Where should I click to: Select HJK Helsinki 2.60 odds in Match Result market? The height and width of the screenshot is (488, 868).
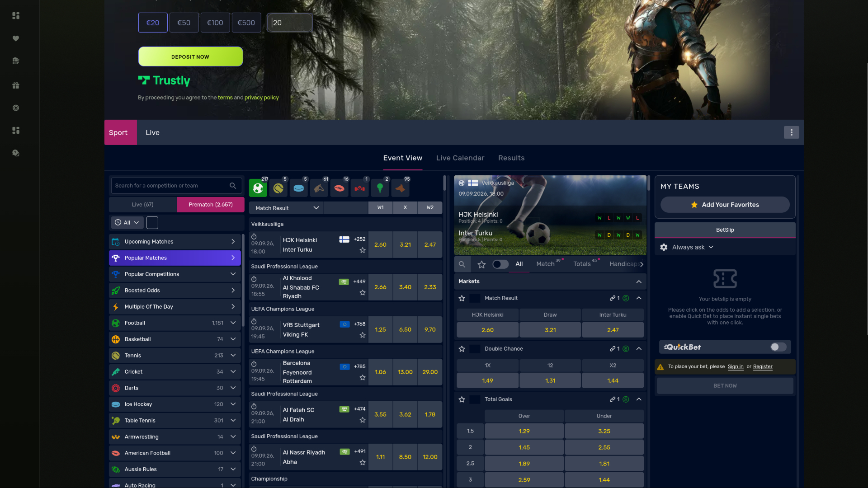click(487, 330)
